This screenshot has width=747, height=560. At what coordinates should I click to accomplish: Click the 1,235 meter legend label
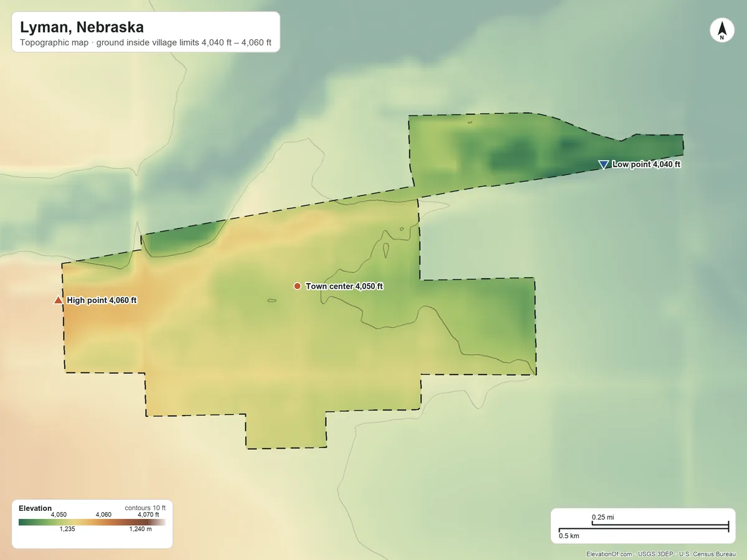tap(67, 530)
